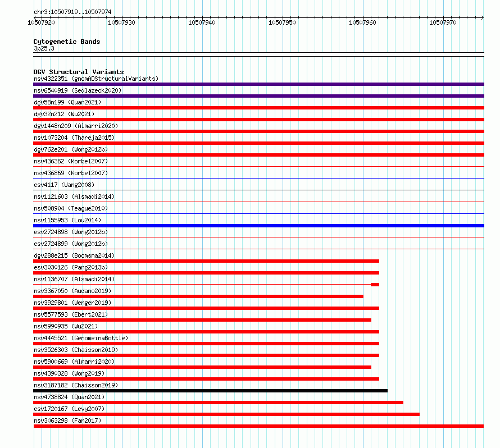
Task: Select nsv4738824 (Quan2021) label
Action: pos(69,397)
